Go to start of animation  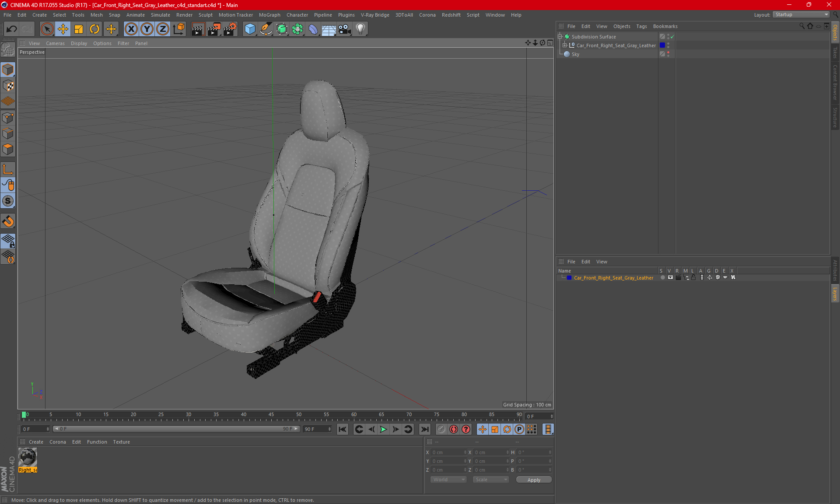point(343,429)
